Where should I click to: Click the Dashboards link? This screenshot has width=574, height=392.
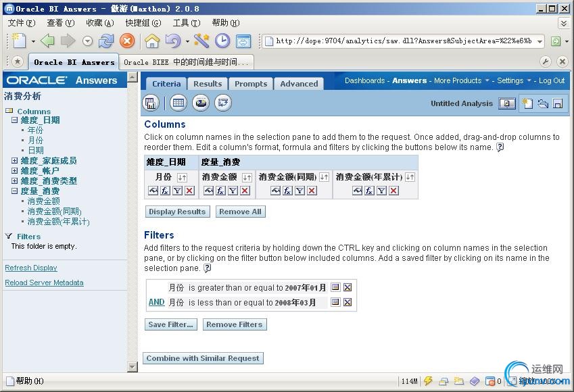364,80
